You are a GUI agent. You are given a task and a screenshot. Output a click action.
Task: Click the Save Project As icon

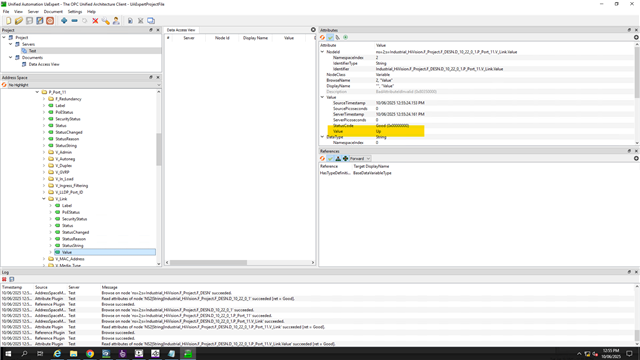pos(40,21)
